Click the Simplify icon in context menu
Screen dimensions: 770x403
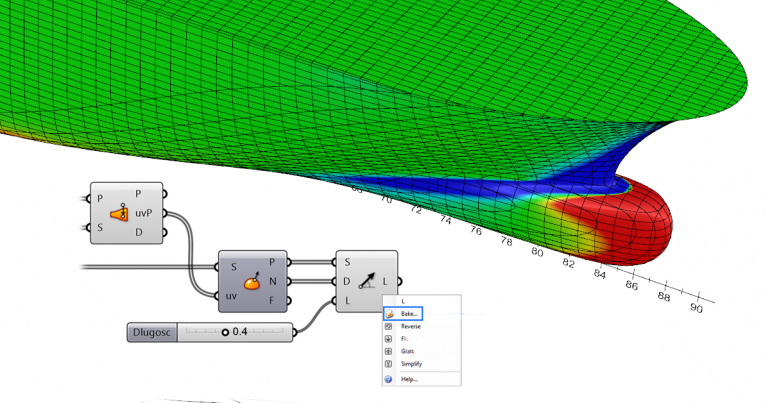click(x=389, y=365)
